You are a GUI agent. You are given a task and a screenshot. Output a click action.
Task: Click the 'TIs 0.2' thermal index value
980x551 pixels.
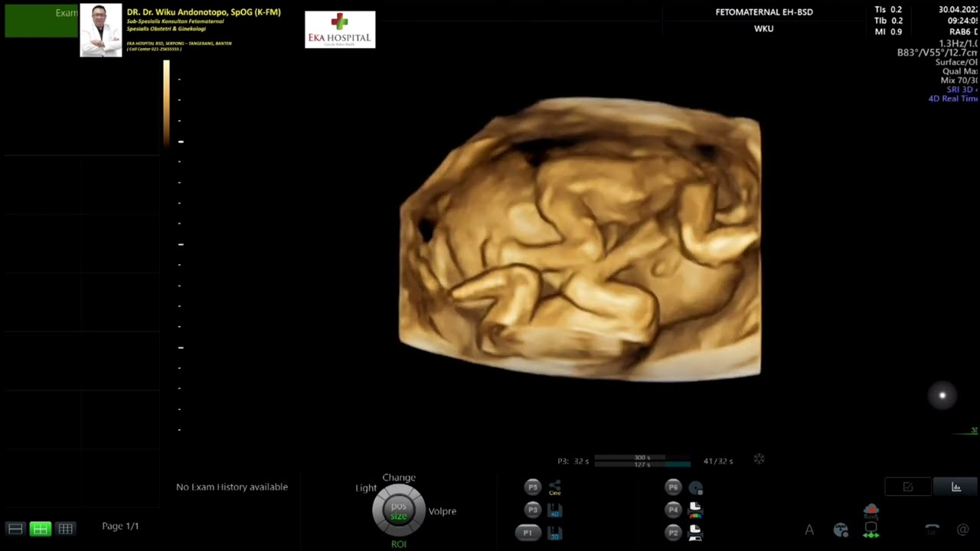pyautogui.click(x=888, y=10)
